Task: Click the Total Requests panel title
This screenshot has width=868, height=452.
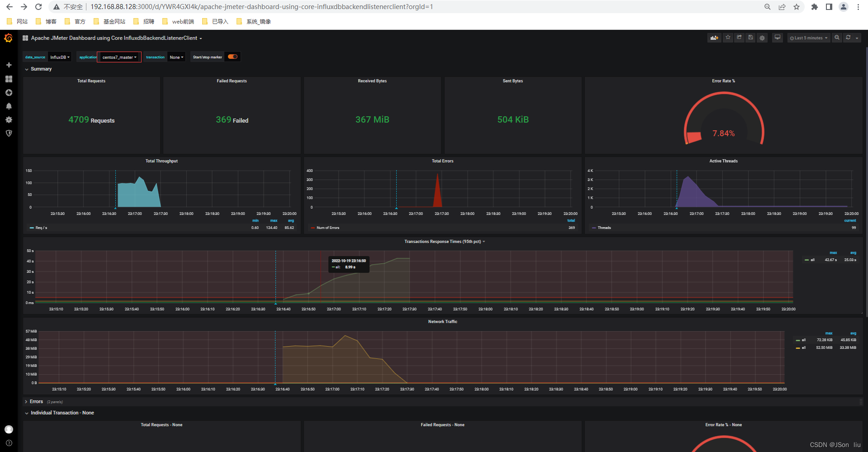Action: [91, 81]
